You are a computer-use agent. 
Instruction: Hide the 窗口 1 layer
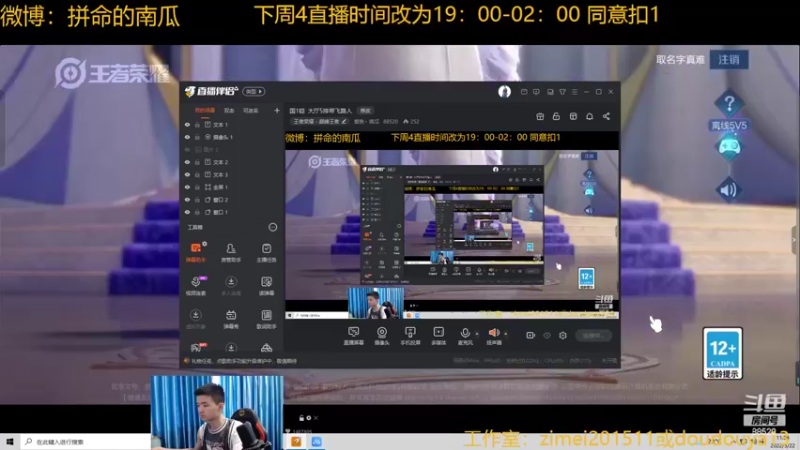coord(187,212)
